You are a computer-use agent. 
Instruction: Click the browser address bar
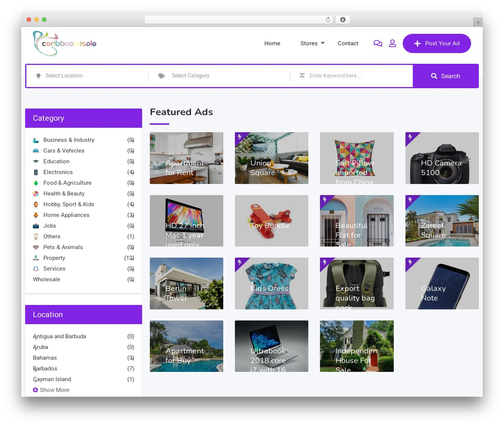tap(239, 20)
